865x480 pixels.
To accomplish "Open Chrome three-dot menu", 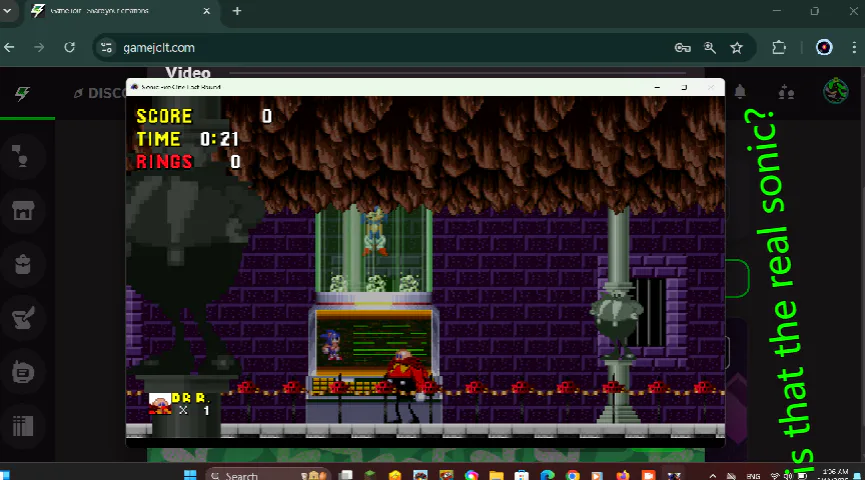I will pyautogui.click(x=854, y=47).
